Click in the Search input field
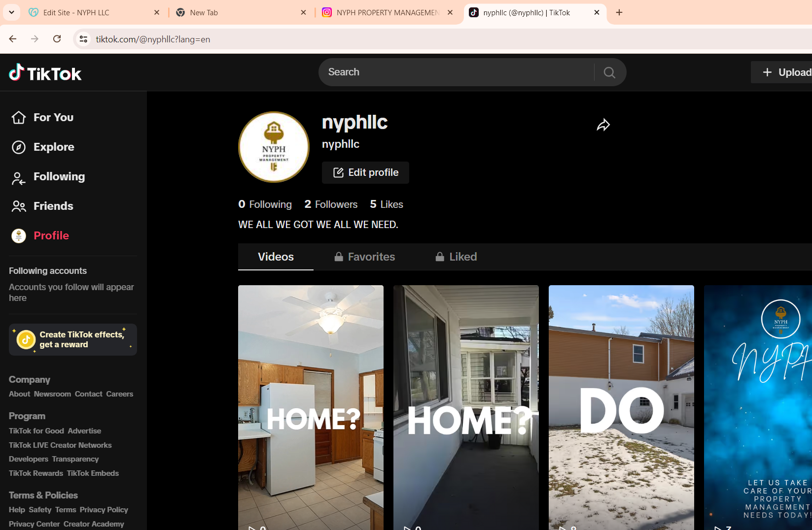Image resolution: width=812 pixels, height=530 pixels. click(x=456, y=72)
